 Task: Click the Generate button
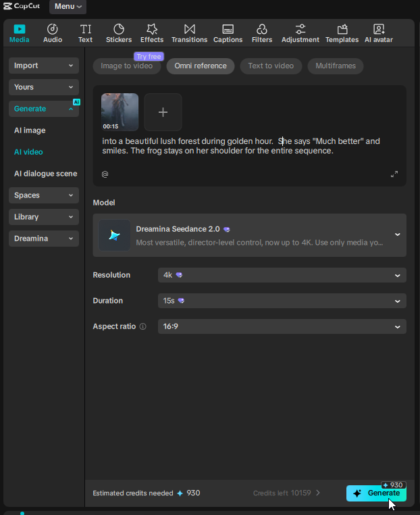click(x=376, y=493)
